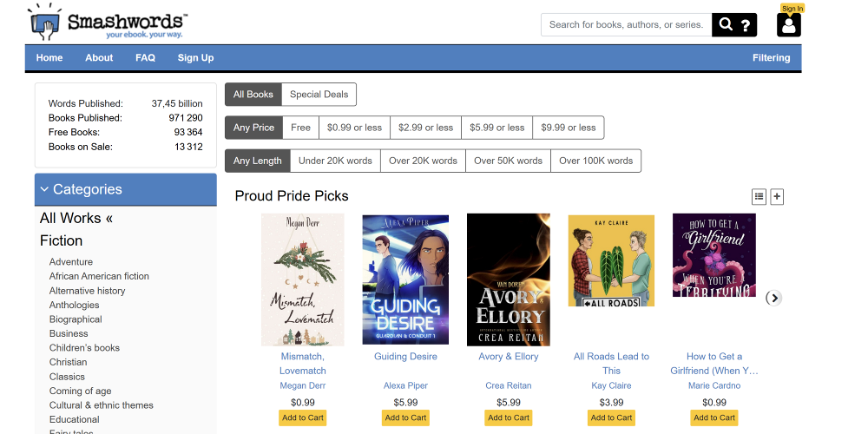Add Avory & Ellory to cart

click(x=509, y=418)
